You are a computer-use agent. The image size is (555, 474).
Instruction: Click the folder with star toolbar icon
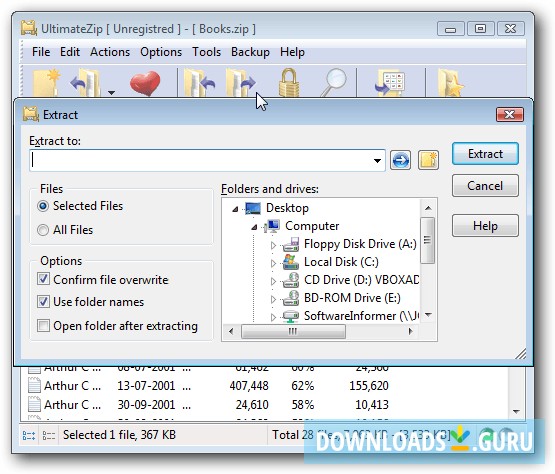(x=450, y=84)
